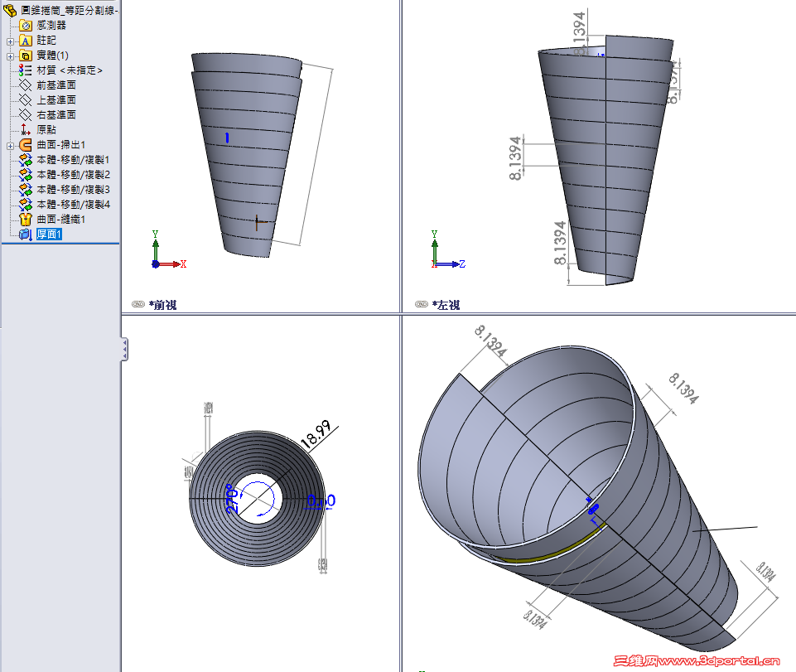Viewport: 796px width, 672px height.
Task: Click the blue 1 annotation in the front view
Action: (x=227, y=138)
